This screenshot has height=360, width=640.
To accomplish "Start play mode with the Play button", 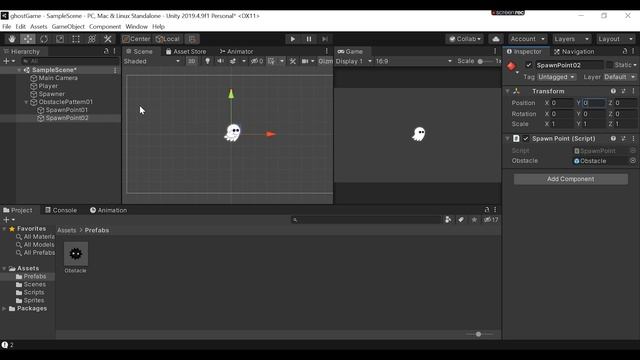I will click(x=293, y=39).
